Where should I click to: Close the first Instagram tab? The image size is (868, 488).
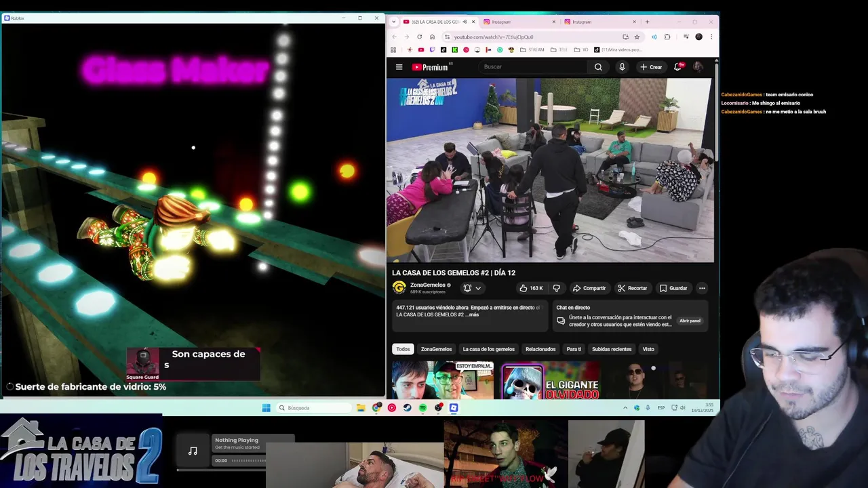[x=553, y=22]
